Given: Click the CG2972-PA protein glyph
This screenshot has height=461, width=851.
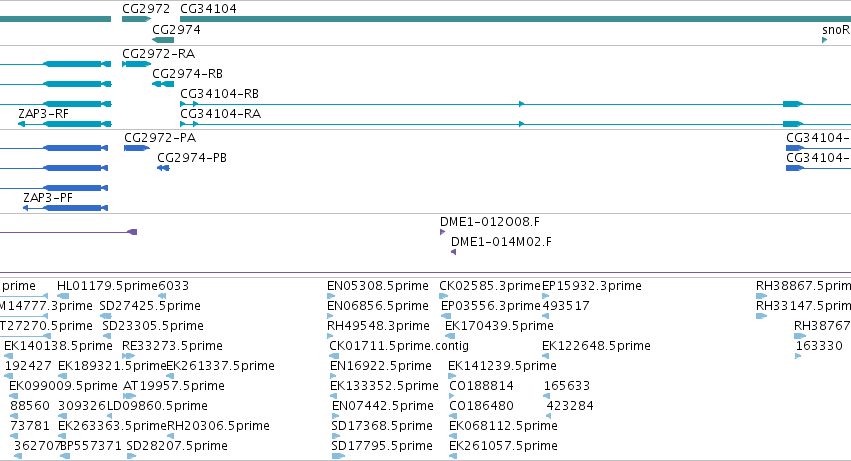Looking at the screenshot, I should [x=137, y=148].
